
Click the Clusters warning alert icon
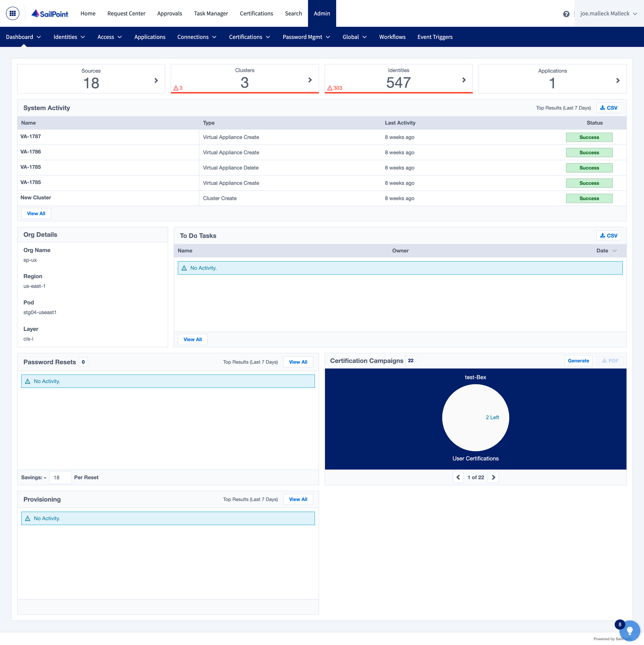pos(176,88)
